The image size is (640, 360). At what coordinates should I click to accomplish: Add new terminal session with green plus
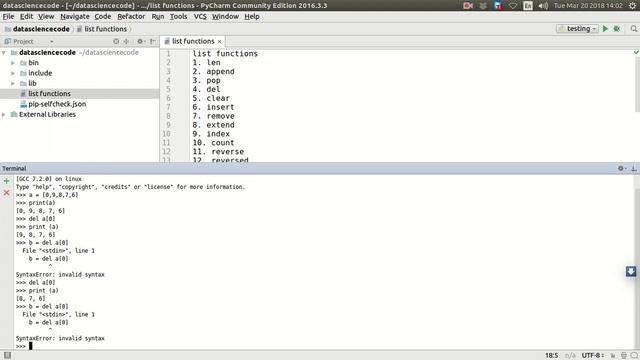7,181
